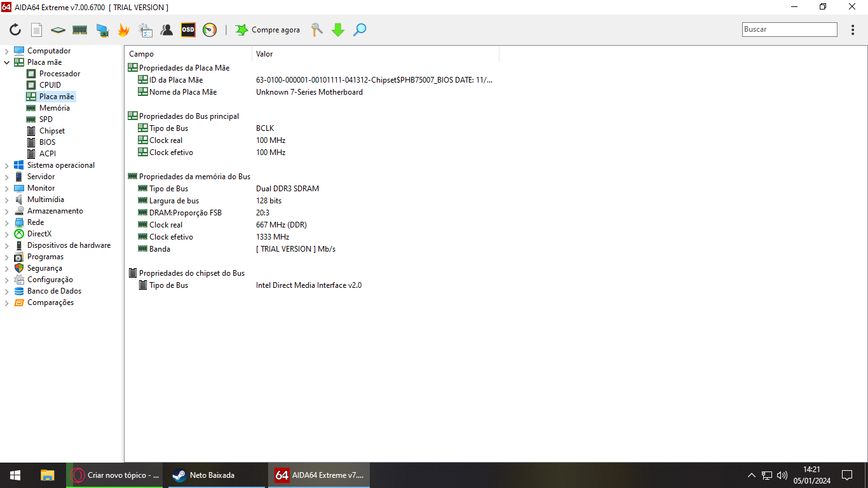Expand the Sistema operacional node
The width and height of the screenshot is (868, 488).
point(7,165)
